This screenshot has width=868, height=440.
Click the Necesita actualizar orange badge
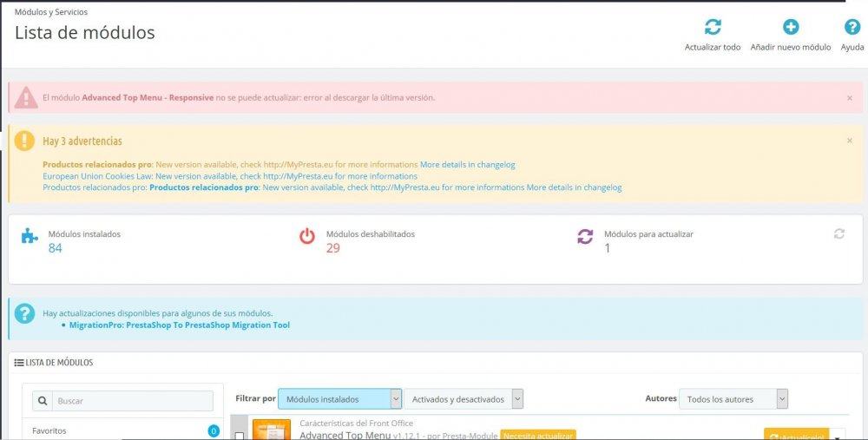[x=538, y=436]
